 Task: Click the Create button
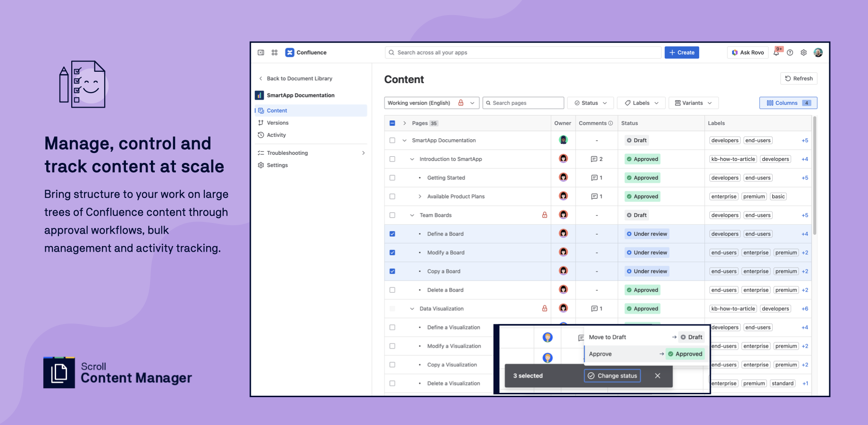(x=681, y=52)
